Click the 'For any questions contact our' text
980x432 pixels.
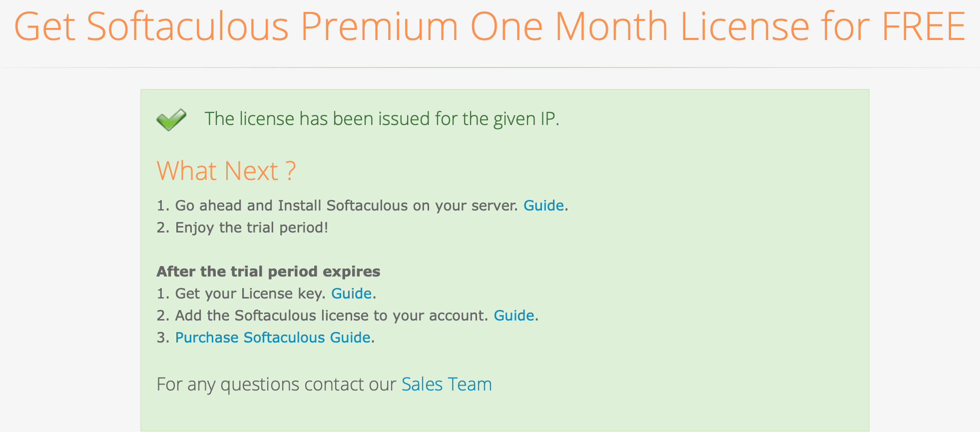[278, 384]
